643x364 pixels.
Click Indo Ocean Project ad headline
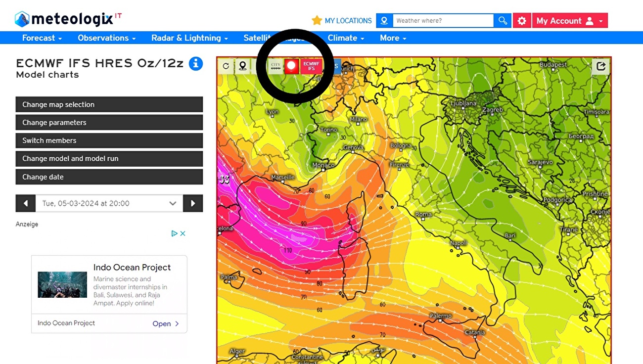(x=132, y=267)
